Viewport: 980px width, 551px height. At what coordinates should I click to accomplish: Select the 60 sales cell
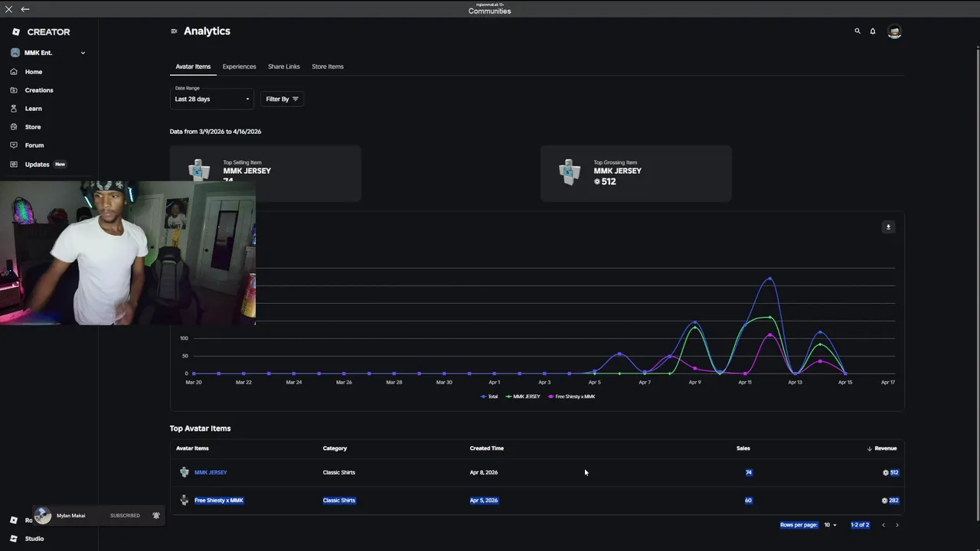[748, 500]
